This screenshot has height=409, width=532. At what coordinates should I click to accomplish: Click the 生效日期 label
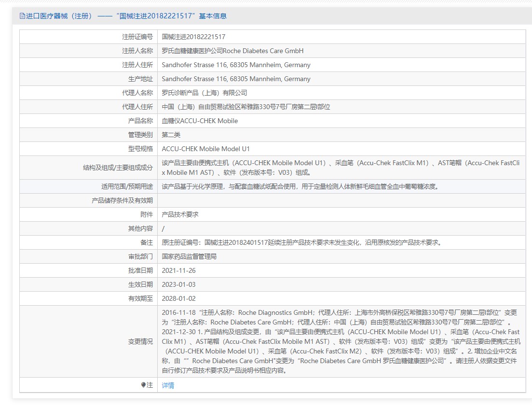click(x=140, y=284)
